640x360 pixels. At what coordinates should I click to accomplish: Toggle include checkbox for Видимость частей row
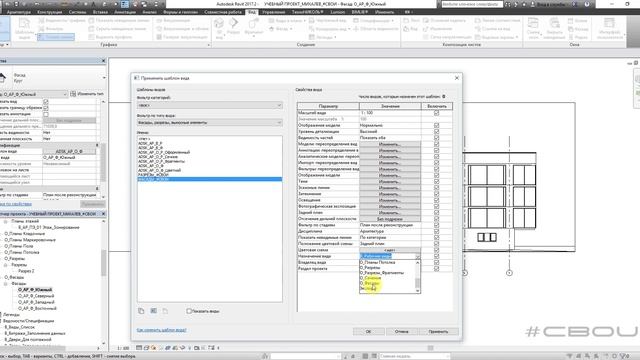[436, 138]
